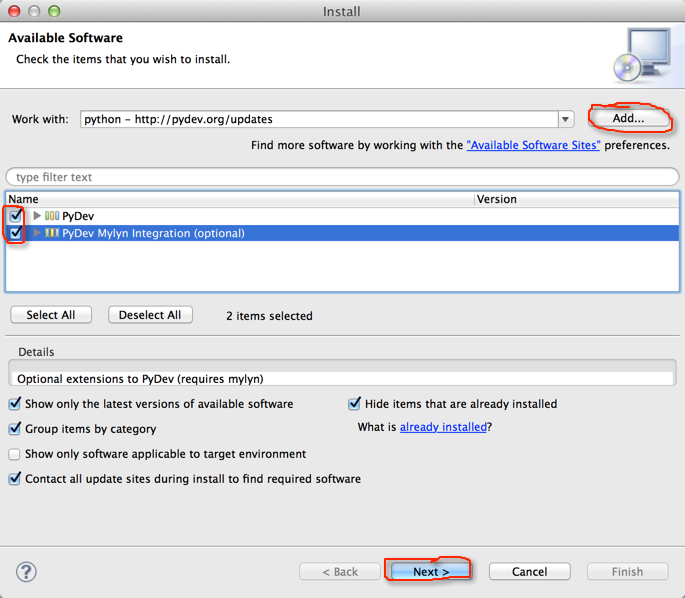Click the Work with URL field

pyautogui.click(x=319, y=119)
